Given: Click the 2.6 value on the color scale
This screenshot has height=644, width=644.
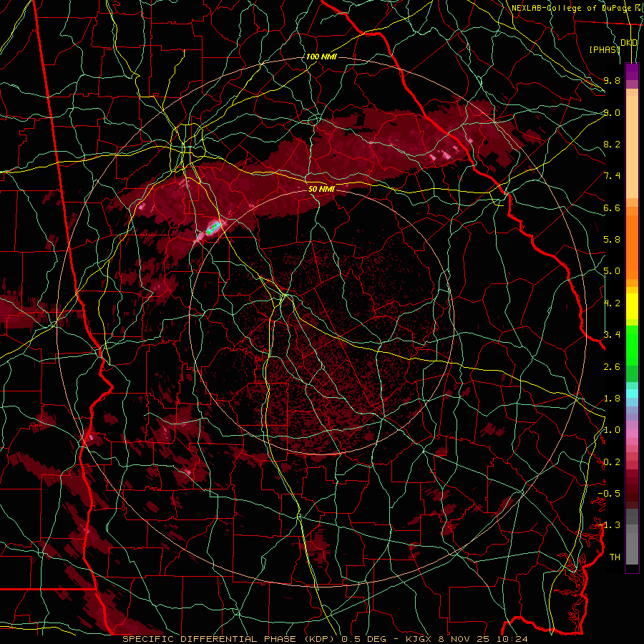Looking at the screenshot, I should tap(612, 367).
